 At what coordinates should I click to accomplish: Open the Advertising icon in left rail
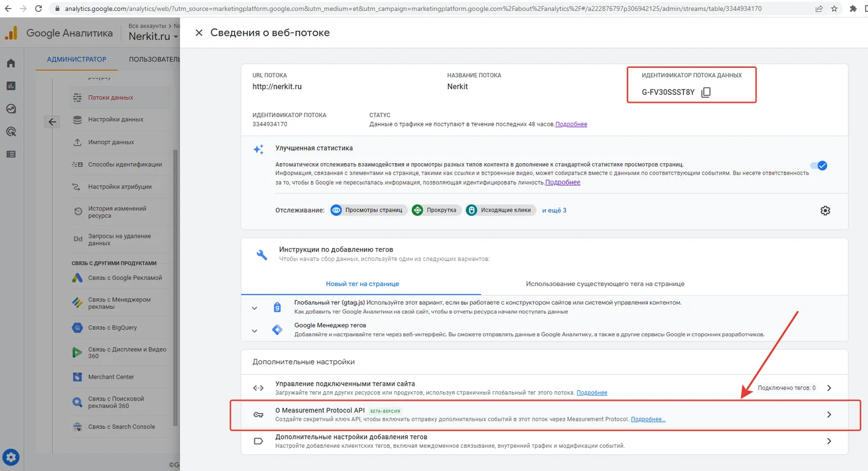[x=11, y=132]
